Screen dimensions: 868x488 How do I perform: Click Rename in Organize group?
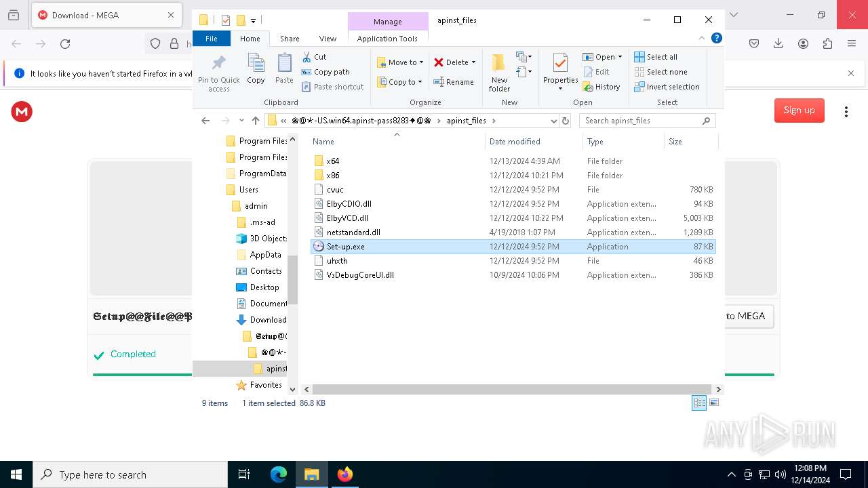[454, 82]
